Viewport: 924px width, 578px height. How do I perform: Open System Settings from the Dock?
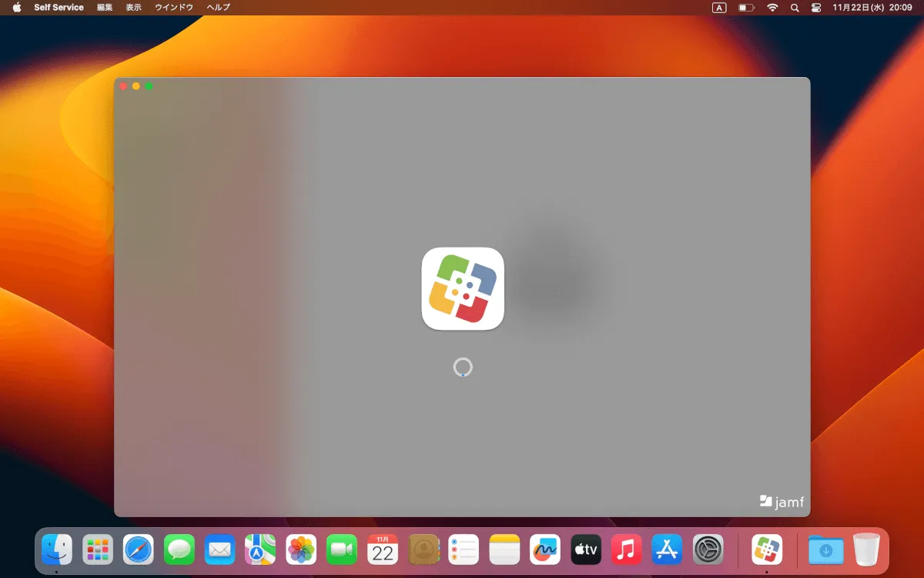point(708,549)
